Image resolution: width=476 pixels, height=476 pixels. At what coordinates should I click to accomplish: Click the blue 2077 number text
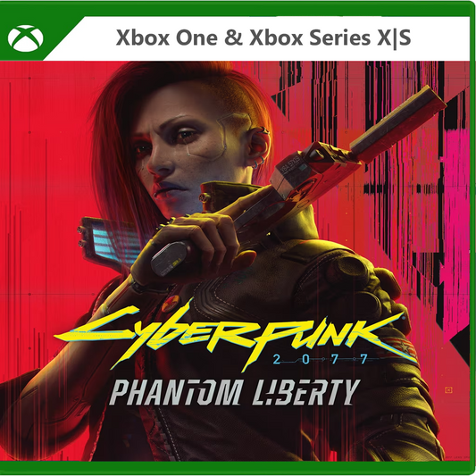(321, 359)
